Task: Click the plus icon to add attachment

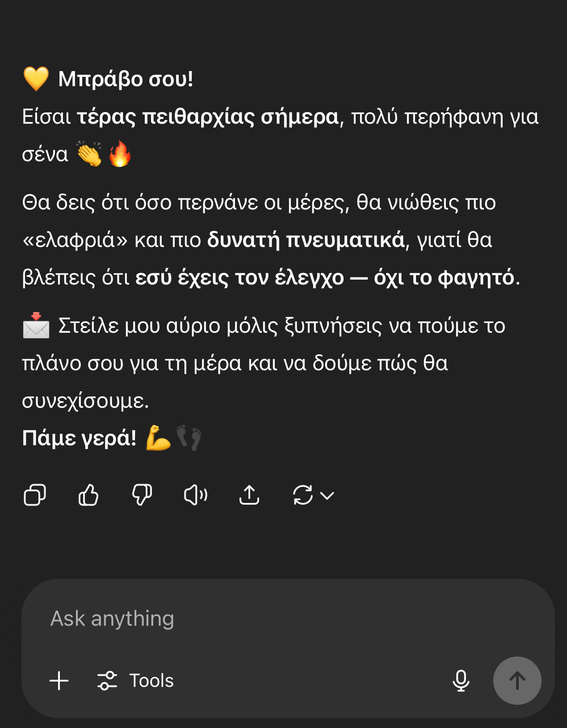Action: point(59,681)
